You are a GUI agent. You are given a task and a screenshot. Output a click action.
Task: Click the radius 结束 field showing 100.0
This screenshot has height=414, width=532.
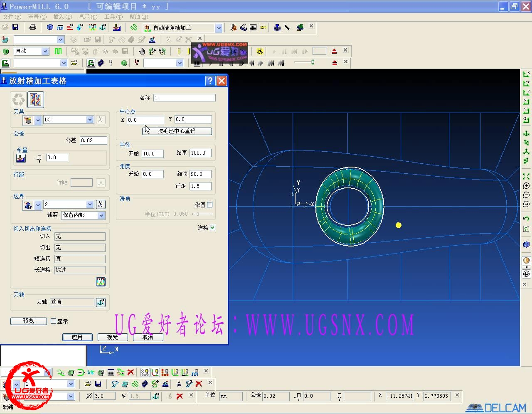tap(200, 153)
